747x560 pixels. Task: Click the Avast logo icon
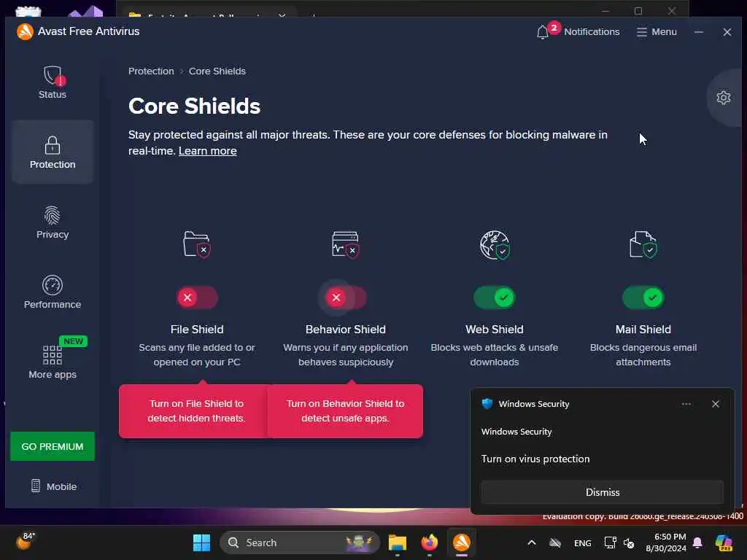(x=25, y=31)
